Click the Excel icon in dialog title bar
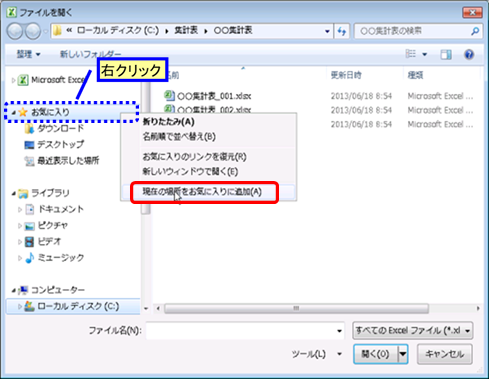The image size is (489, 379). coord(12,12)
